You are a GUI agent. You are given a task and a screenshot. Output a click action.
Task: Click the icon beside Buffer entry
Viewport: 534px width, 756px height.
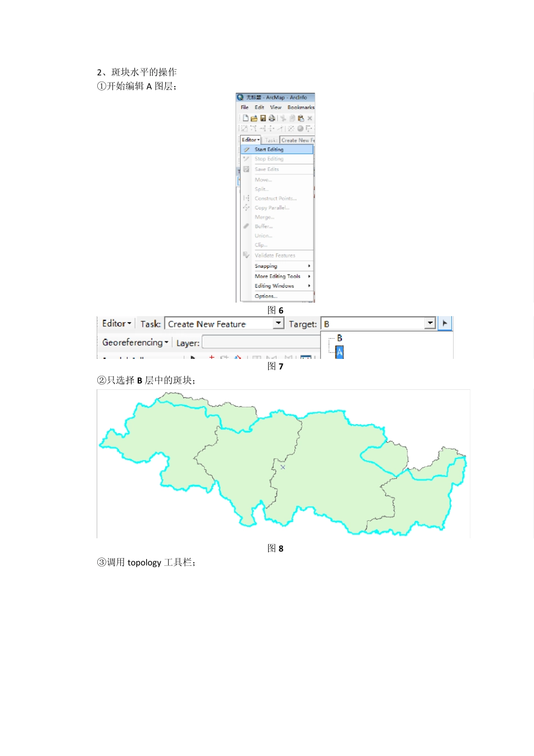click(x=246, y=226)
